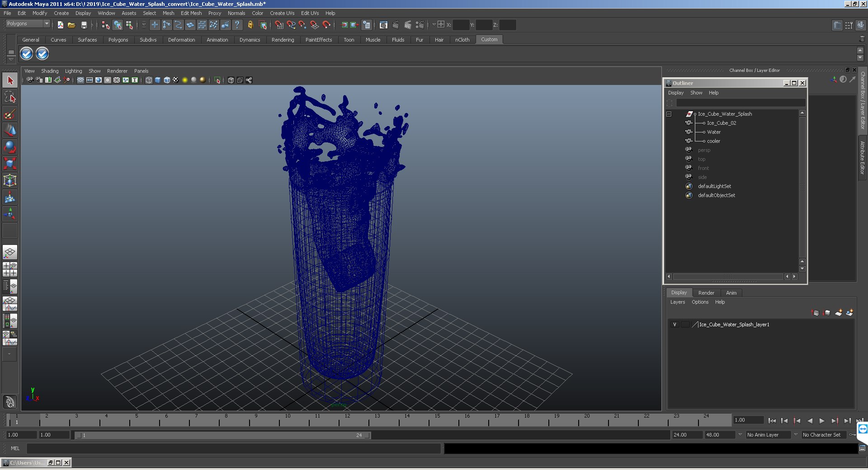This screenshot has height=470, width=868.
Task: Click the play forwards button
Action: point(822,421)
